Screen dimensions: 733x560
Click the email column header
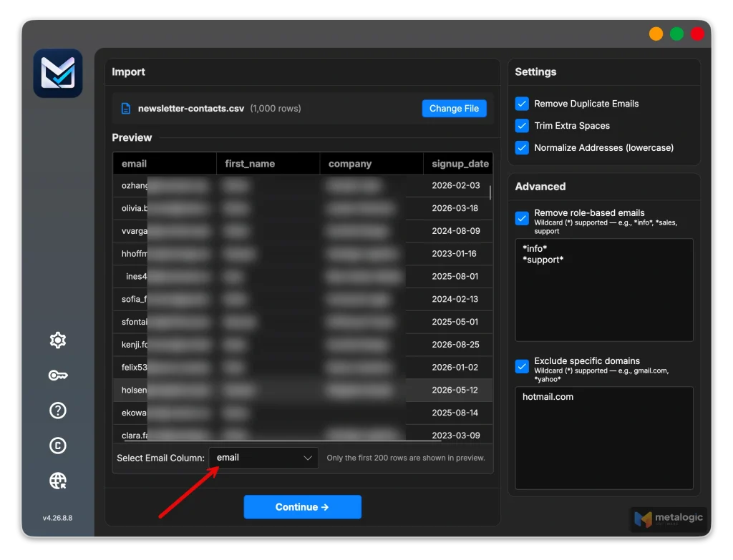(165, 164)
